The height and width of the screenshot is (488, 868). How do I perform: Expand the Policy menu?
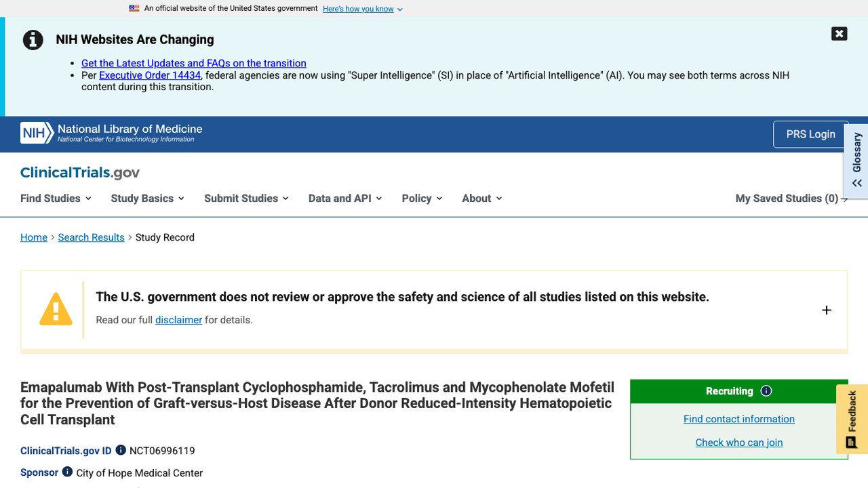[x=422, y=199]
